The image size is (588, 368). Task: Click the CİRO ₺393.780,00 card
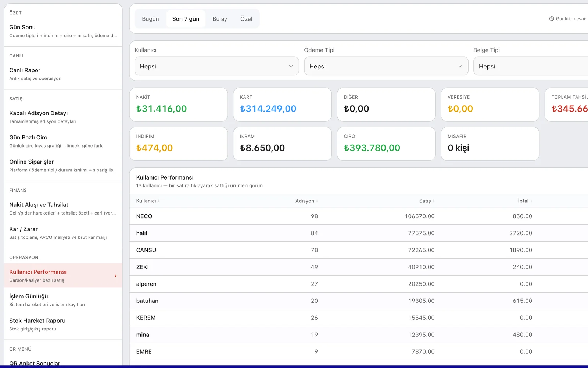(386, 144)
